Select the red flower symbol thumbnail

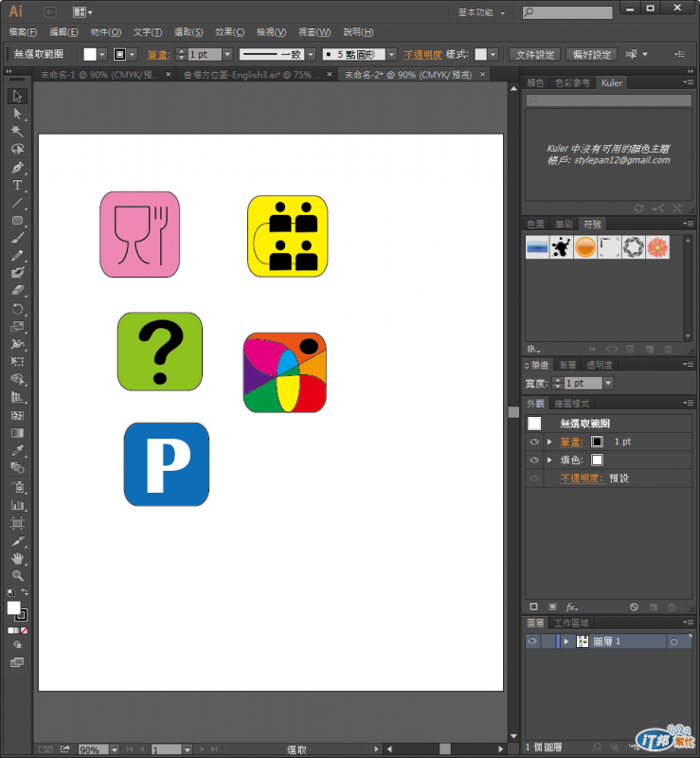pos(657,247)
